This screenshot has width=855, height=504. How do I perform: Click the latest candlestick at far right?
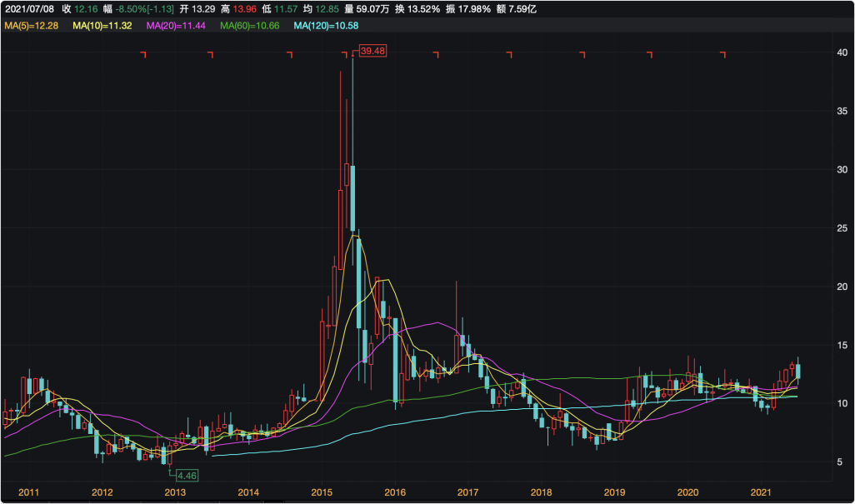(x=798, y=372)
